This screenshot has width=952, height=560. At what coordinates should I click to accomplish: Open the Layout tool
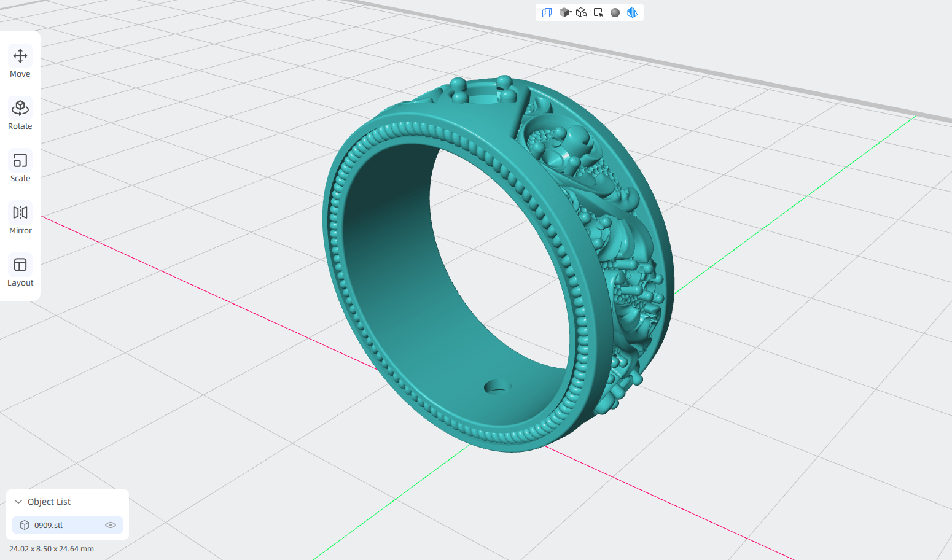point(20,271)
